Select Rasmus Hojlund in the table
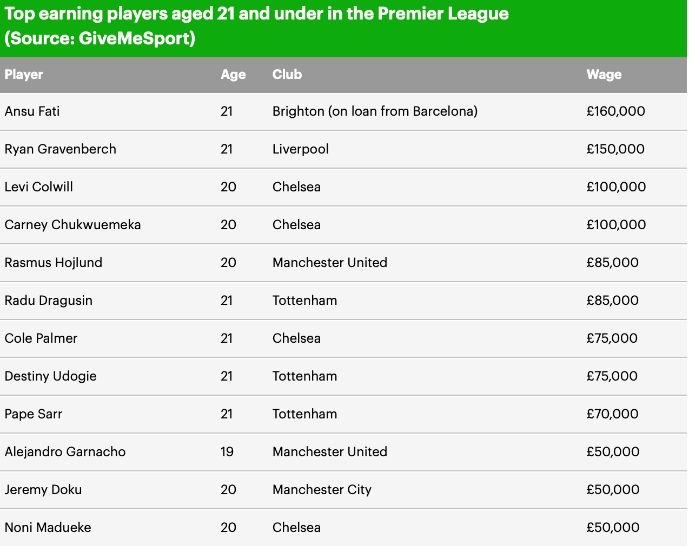Image resolution: width=689 pixels, height=546 pixels. click(x=54, y=263)
